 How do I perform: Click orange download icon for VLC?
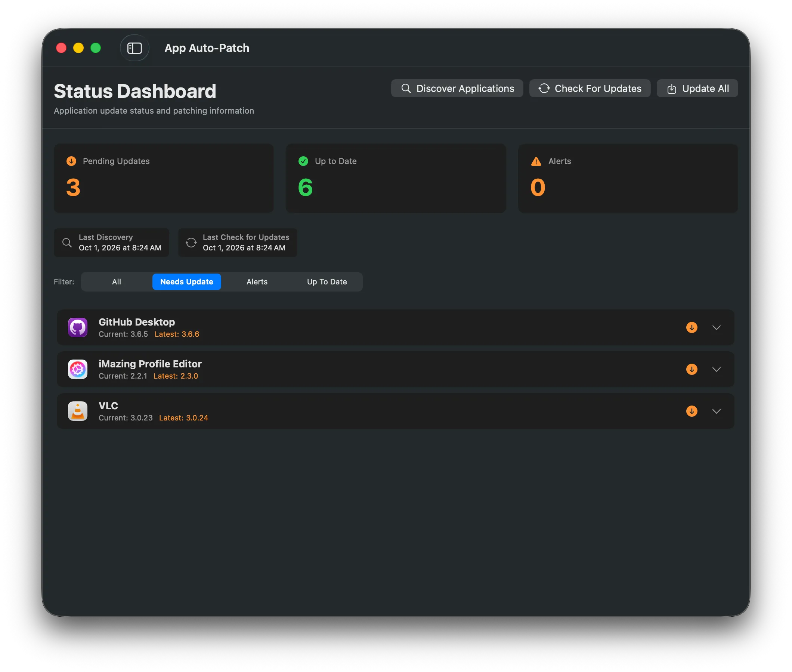(x=692, y=411)
